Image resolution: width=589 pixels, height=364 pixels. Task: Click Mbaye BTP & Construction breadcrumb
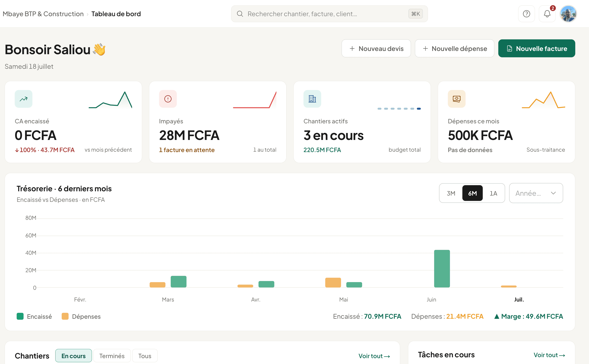(x=43, y=14)
